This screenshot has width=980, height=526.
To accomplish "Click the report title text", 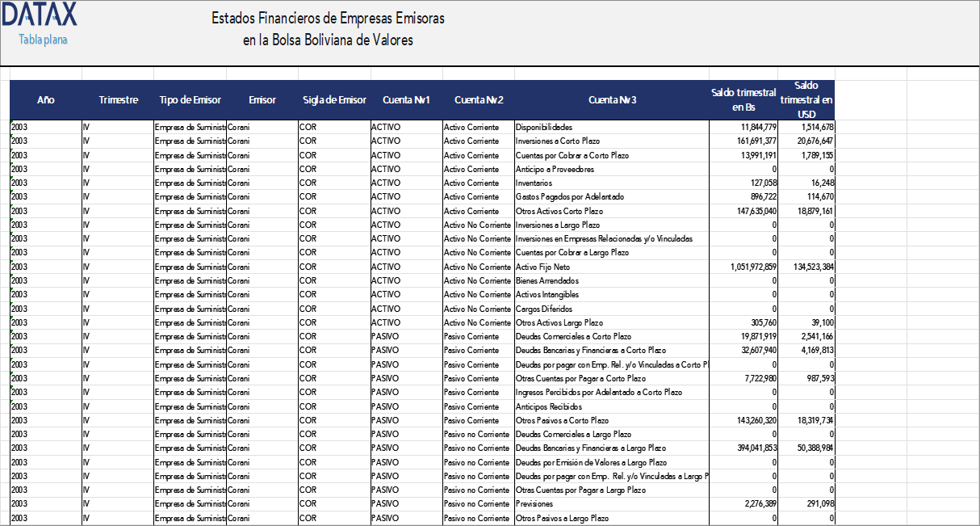I will 329,28.
